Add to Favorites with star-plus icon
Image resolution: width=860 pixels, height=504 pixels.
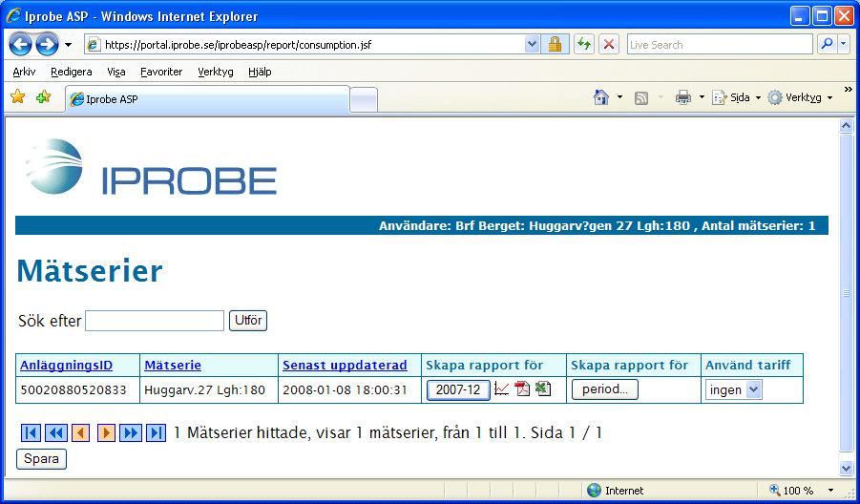coord(43,97)
